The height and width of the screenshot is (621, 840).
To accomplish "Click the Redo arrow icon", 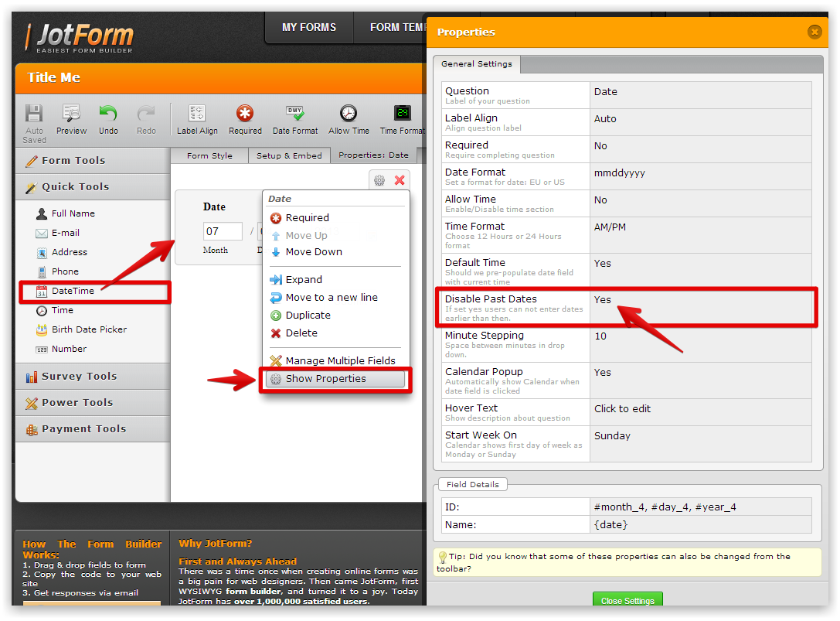I will pos(146,113).
